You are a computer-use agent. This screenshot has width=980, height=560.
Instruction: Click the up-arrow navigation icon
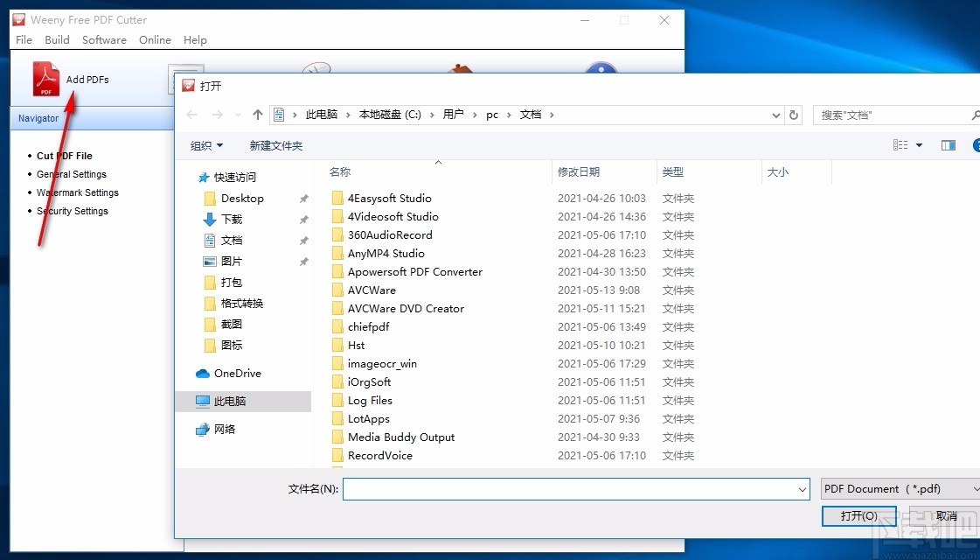(257, 114)
